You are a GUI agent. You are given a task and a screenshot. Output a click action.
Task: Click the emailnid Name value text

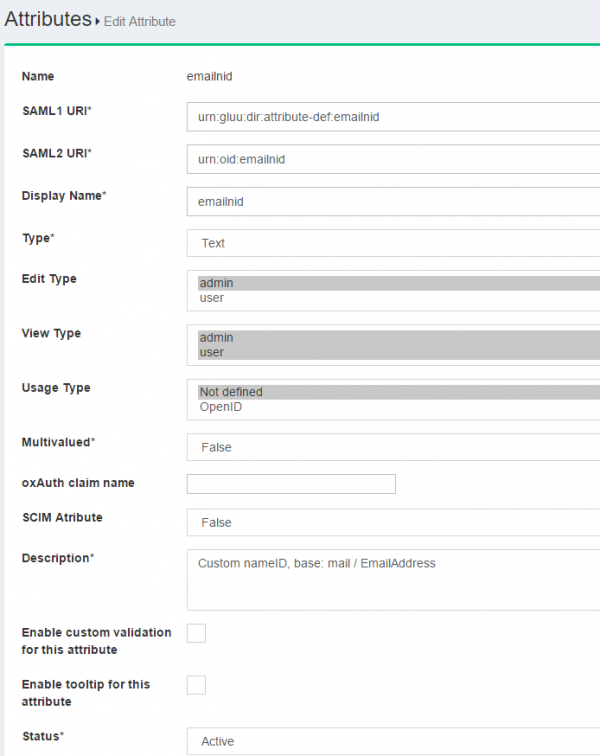pyautogui.click(x=210, y=76)
